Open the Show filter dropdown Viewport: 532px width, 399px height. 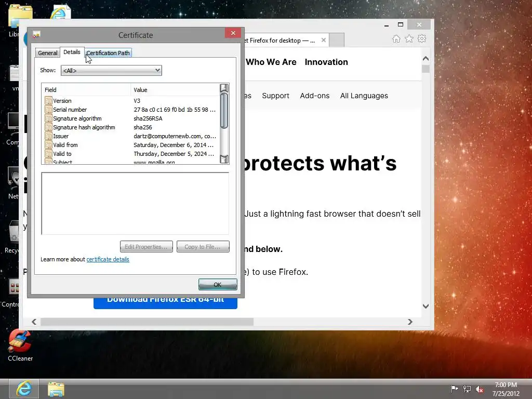pos(111,70)
